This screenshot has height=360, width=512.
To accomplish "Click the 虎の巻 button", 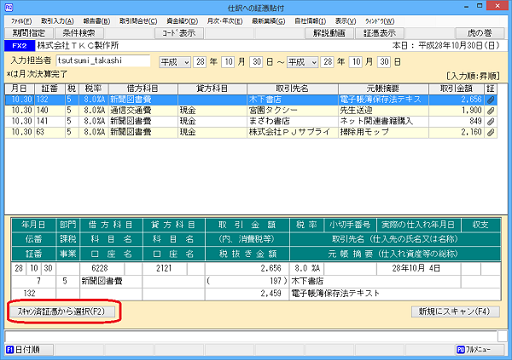I will [x=480, y=33].
